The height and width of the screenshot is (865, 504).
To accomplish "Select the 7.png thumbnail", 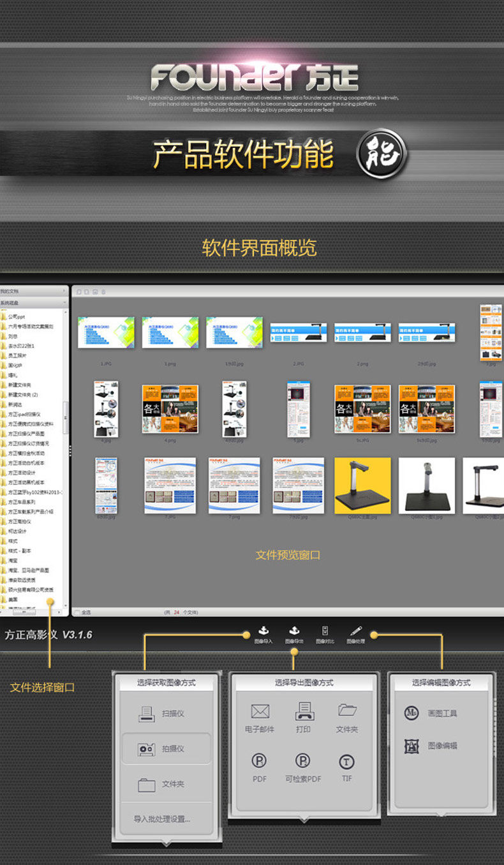I will 234,485.
